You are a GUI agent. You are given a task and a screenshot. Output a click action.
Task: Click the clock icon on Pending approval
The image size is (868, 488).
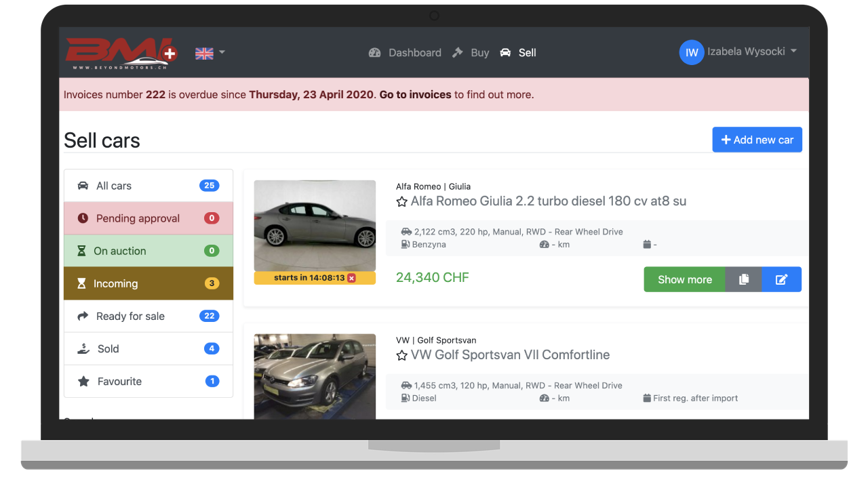coord(83,218)
